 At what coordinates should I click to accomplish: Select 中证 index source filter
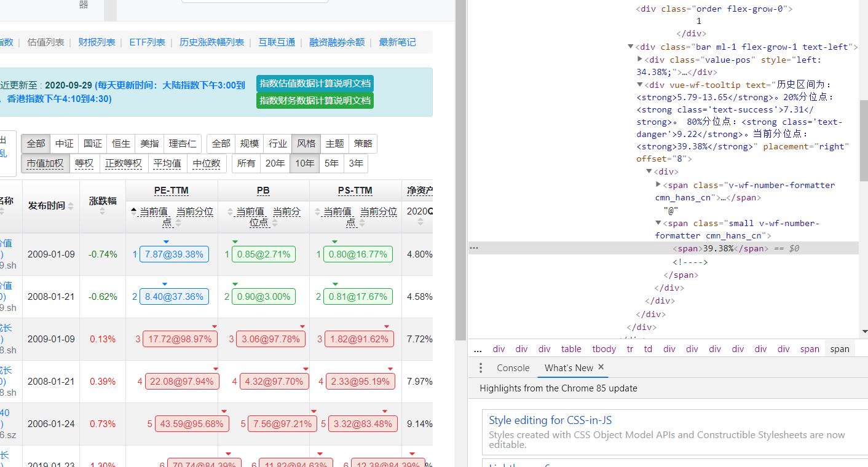[x=64, y=143]
